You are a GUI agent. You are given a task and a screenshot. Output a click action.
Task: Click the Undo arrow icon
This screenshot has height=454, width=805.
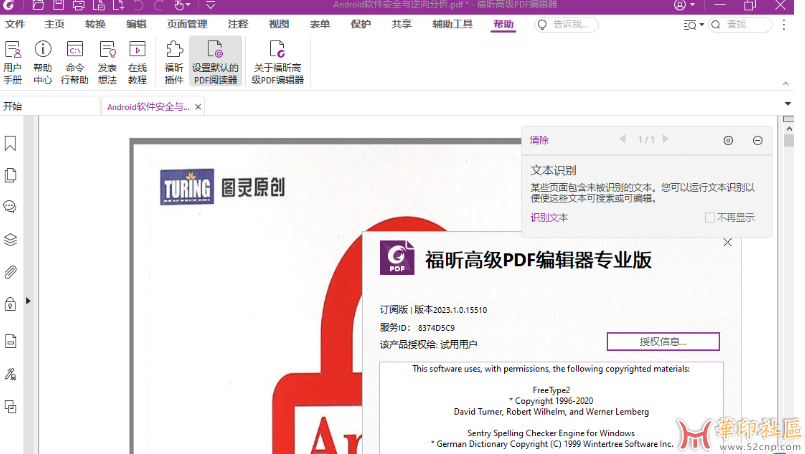138,5
